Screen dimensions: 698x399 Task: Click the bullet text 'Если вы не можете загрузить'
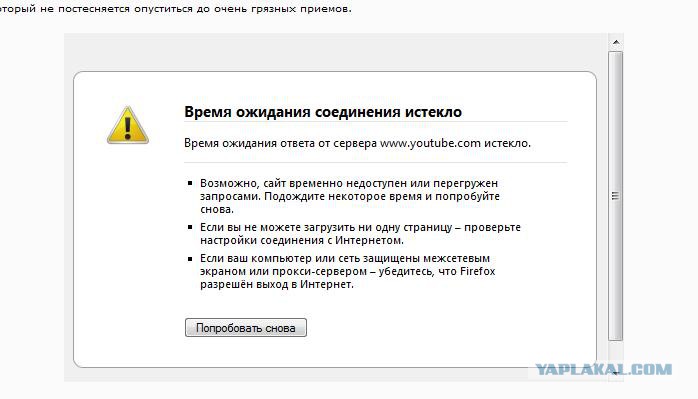[360, 234]
